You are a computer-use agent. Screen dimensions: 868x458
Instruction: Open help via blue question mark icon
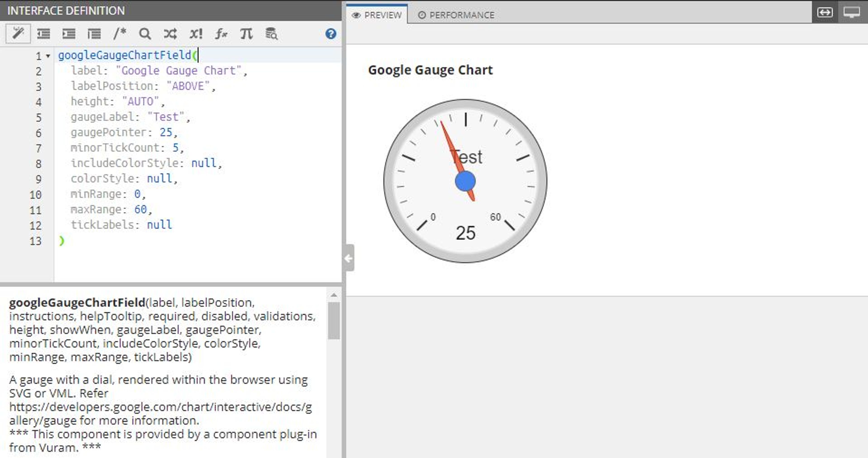point(330,34)
